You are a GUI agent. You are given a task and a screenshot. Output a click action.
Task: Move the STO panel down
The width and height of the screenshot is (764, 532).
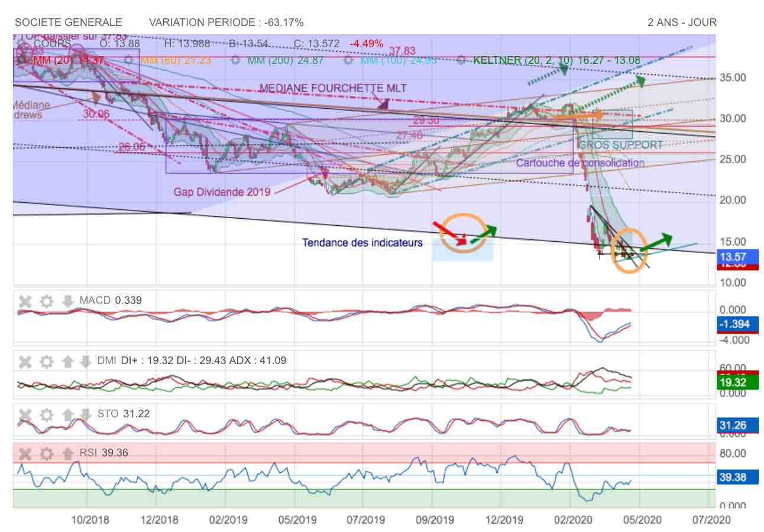(86, 414)
